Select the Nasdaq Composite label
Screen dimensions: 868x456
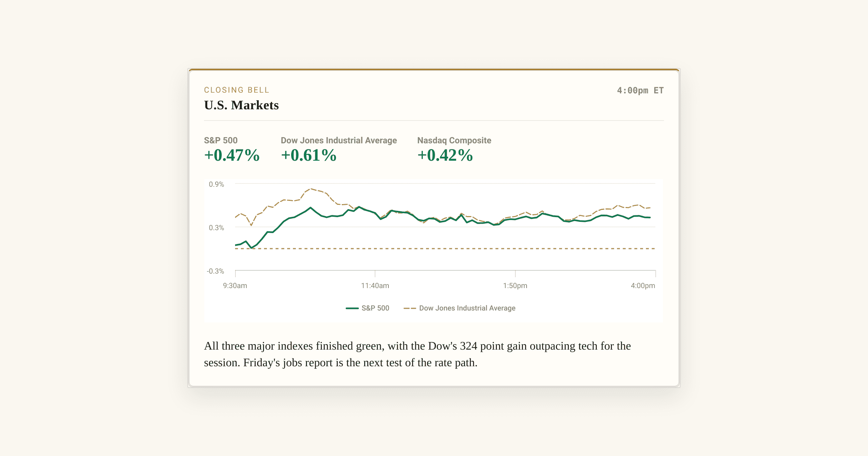[x=454, y=140]
